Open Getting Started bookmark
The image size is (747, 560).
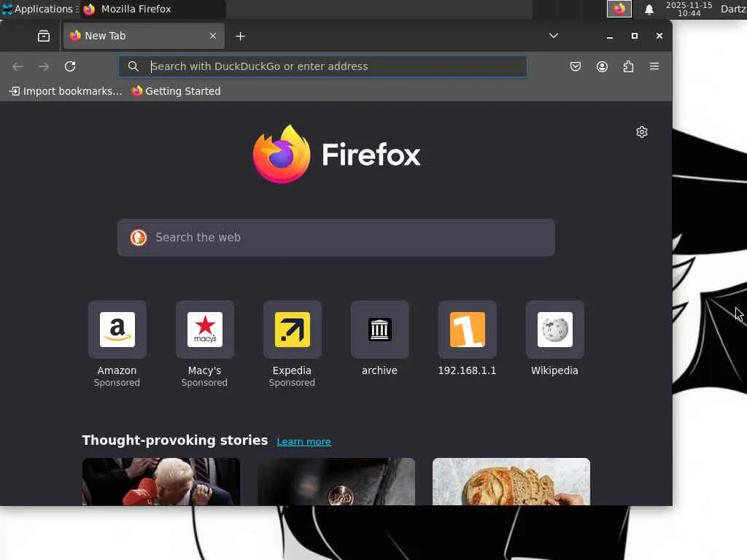click(x=176, y=91)
